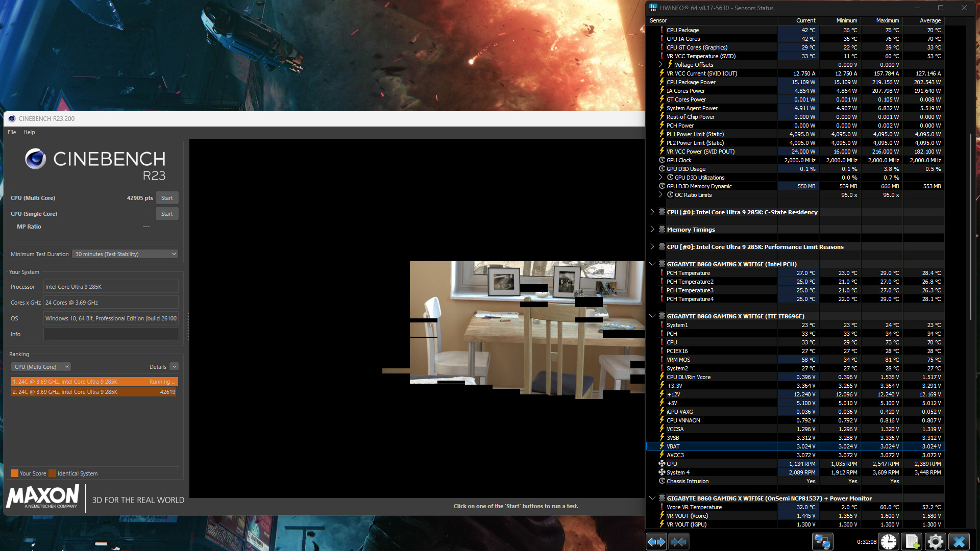Image resolution: width=980 pixels, height=551 pixels.
Task: Click the chip icon beside Memory Timings
Action: (662, 230)
